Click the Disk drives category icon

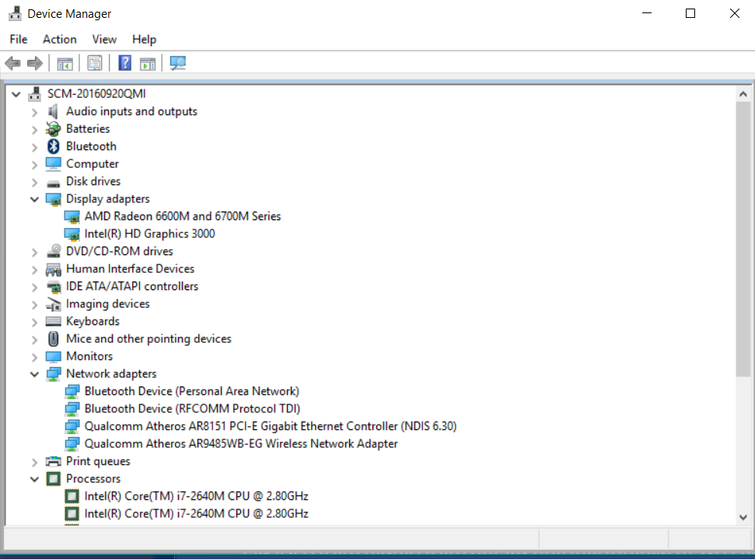54,183
